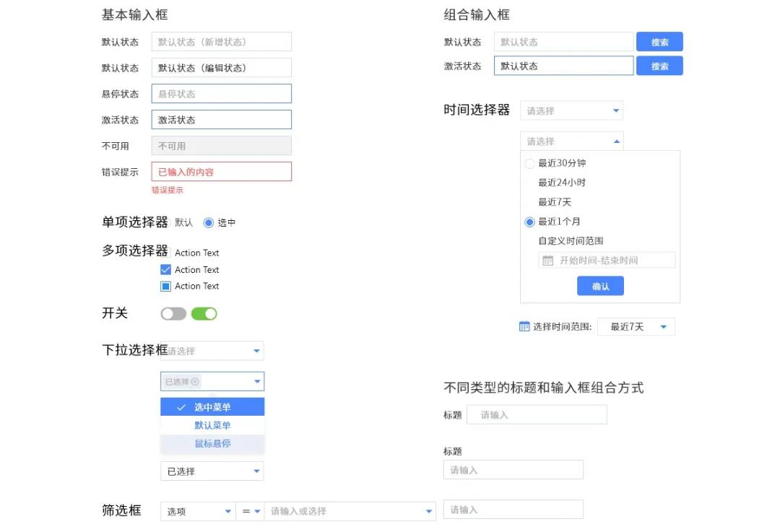Select the 选中 radio button
The image size is (780, 532).
[x=209, y=222]
